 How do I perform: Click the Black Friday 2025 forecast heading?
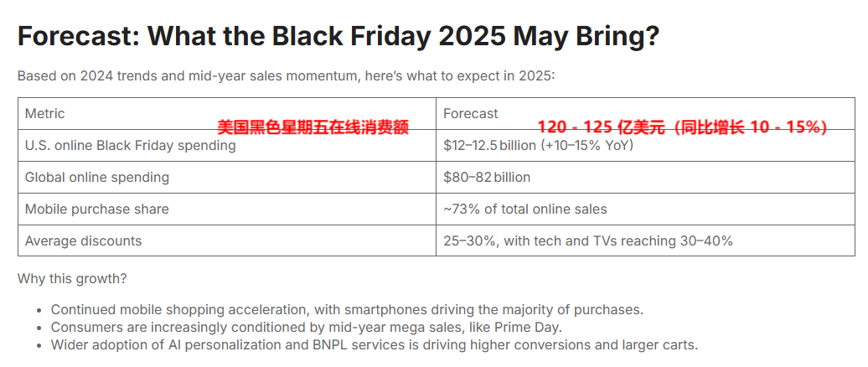tap(338, 36)
